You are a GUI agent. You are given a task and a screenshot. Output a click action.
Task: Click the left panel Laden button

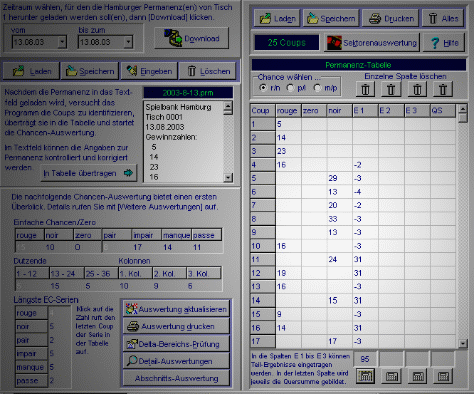pos(31,71)
